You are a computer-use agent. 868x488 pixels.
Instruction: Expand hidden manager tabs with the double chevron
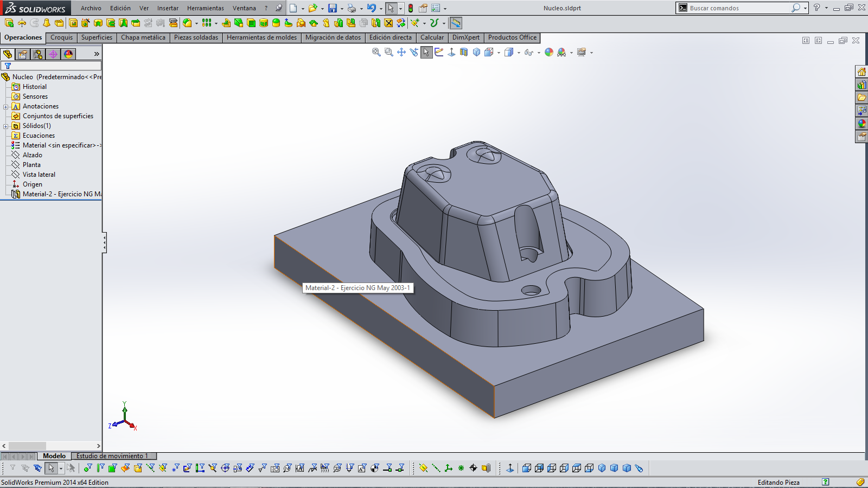[x=97, y=54]
